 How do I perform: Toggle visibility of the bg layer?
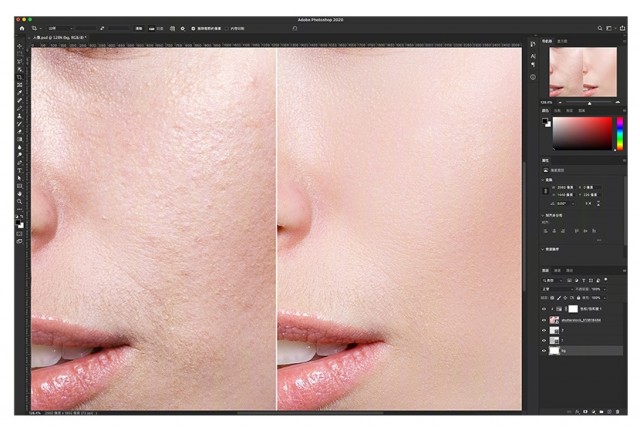[545, 351]
